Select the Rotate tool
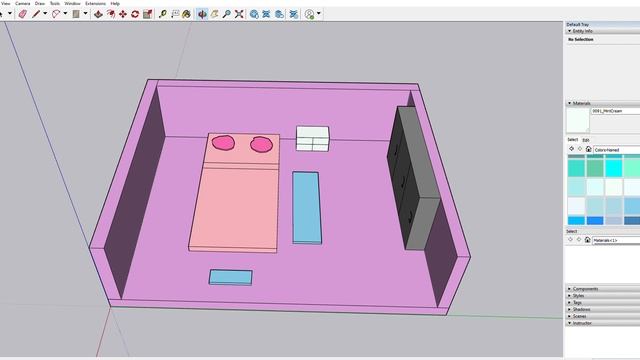The image size is (640, 360). tap(135, 14)
